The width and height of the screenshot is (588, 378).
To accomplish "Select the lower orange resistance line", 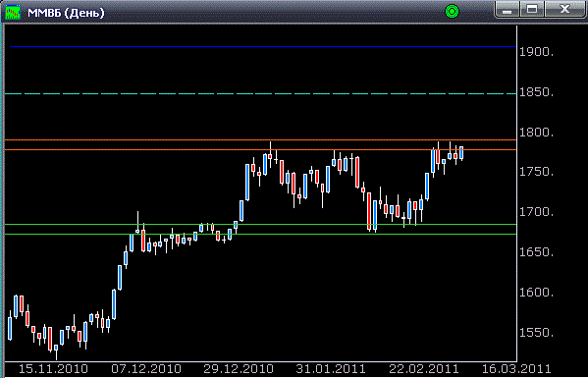I will click(261, 149).
